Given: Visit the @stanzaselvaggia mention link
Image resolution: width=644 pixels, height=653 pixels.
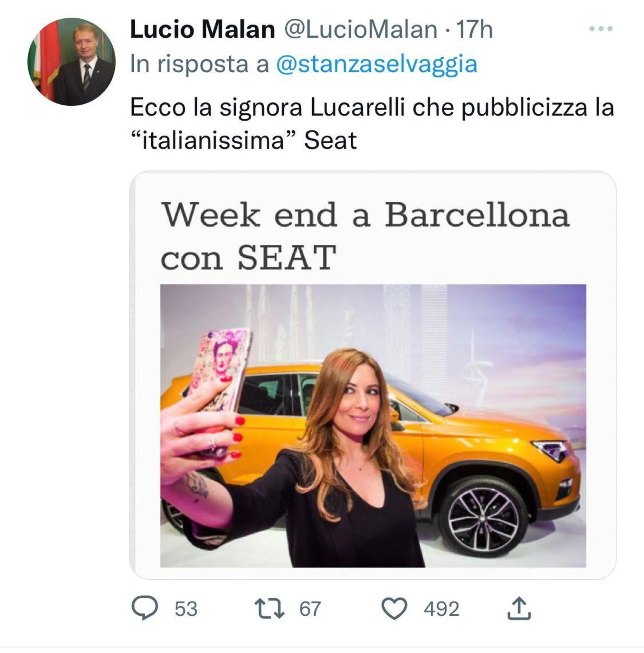Looking at the screenshot, I should pos(377,64).
